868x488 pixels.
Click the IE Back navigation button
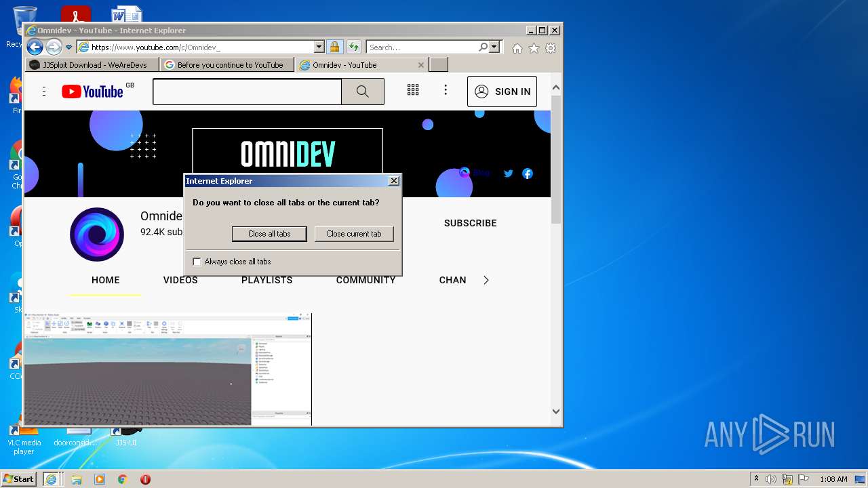click(35, 47)
